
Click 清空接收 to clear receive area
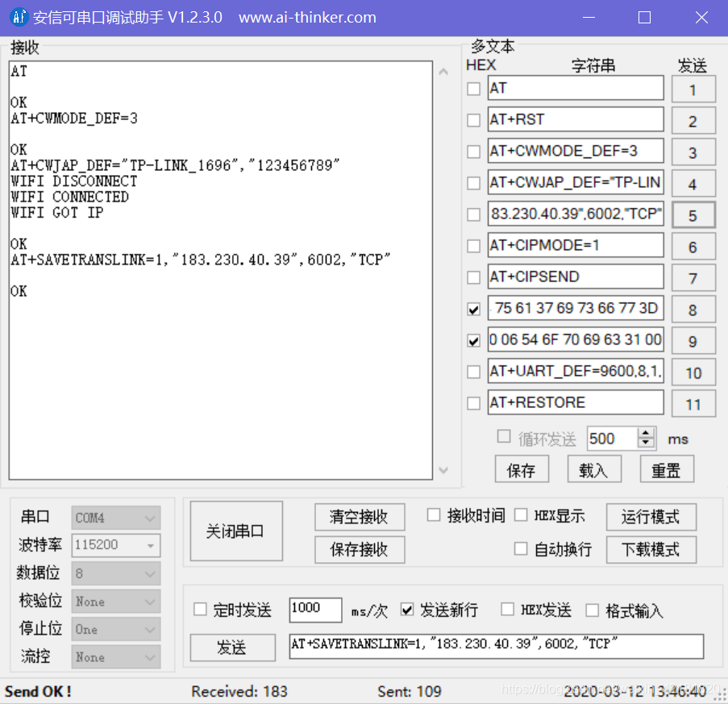360,517
